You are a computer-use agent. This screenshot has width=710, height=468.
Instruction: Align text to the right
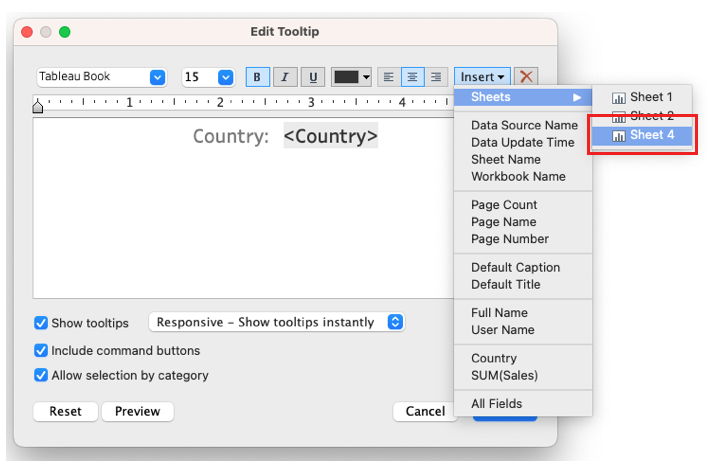pyautogui.click(x=436, y=77)
